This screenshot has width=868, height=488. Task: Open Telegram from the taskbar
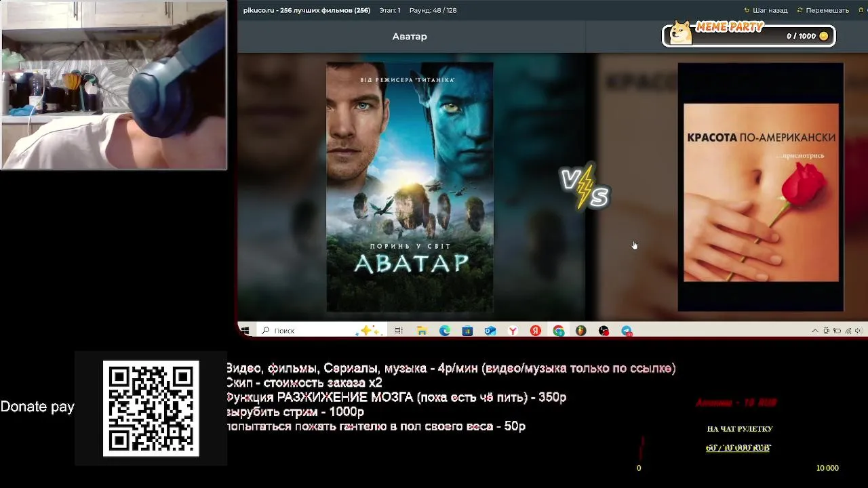click(x=627, y=331)
